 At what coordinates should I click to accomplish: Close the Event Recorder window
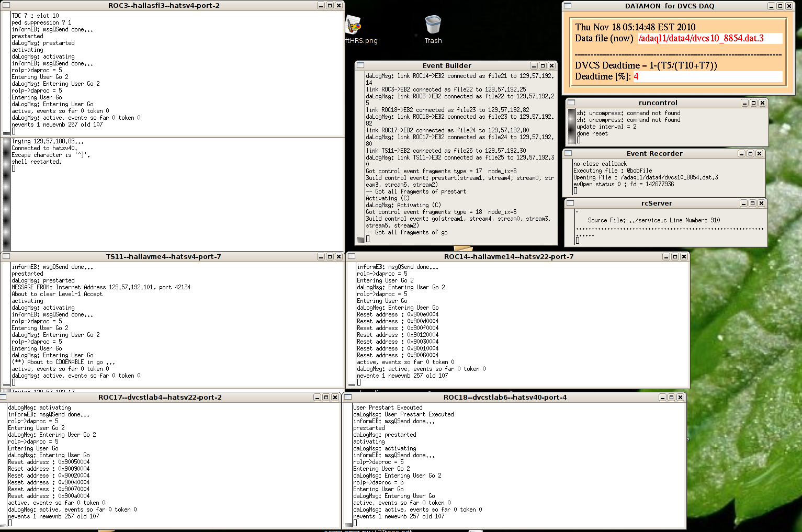[x=759, y=154]
